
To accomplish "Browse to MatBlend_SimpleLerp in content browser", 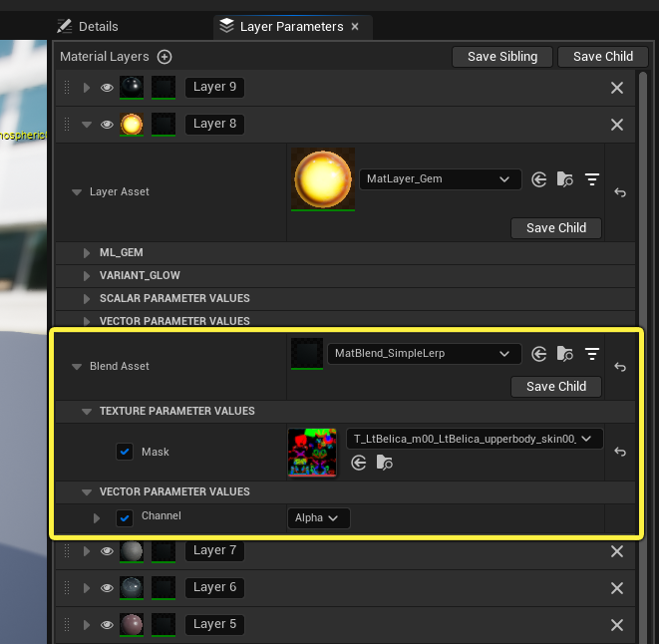I will pos(565,354).
